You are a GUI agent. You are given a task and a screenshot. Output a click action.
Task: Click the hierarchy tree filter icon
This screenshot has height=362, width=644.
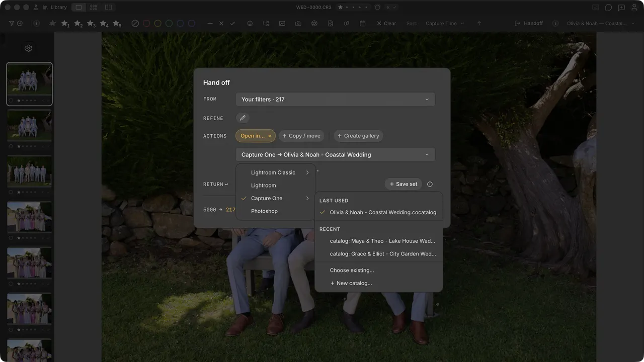tap(266, 24)
